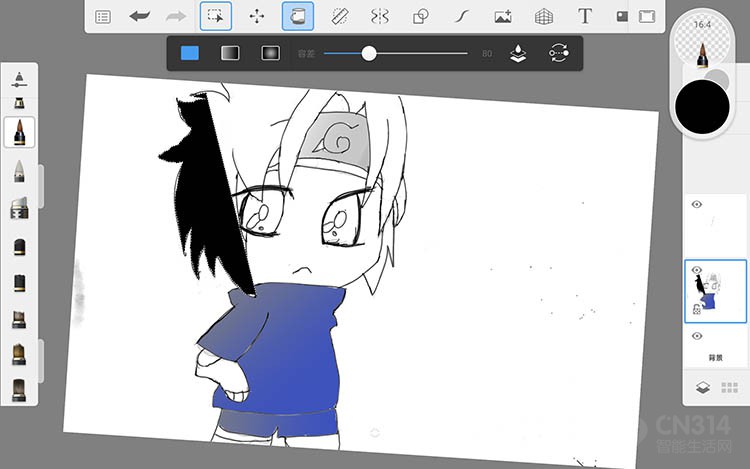Select the bottom soft brush in palette
Viewport: 750px width, 469px height.
19,390
